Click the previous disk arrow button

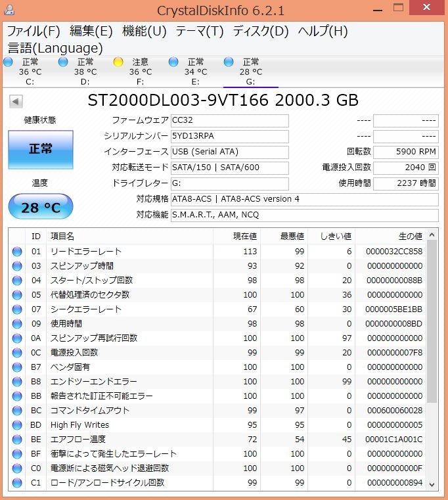tap(16, 101)
